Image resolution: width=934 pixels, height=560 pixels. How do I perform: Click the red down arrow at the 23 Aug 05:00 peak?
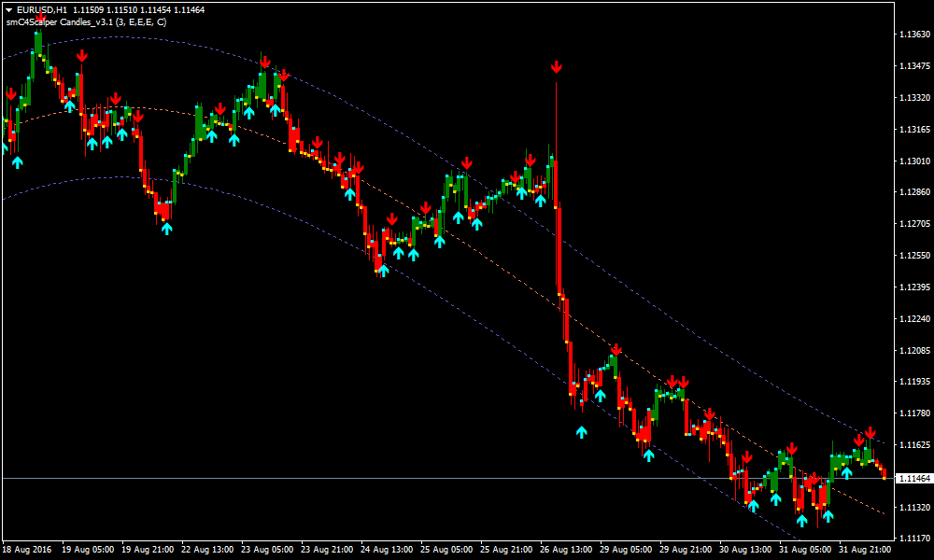click(x=265, y=62)
